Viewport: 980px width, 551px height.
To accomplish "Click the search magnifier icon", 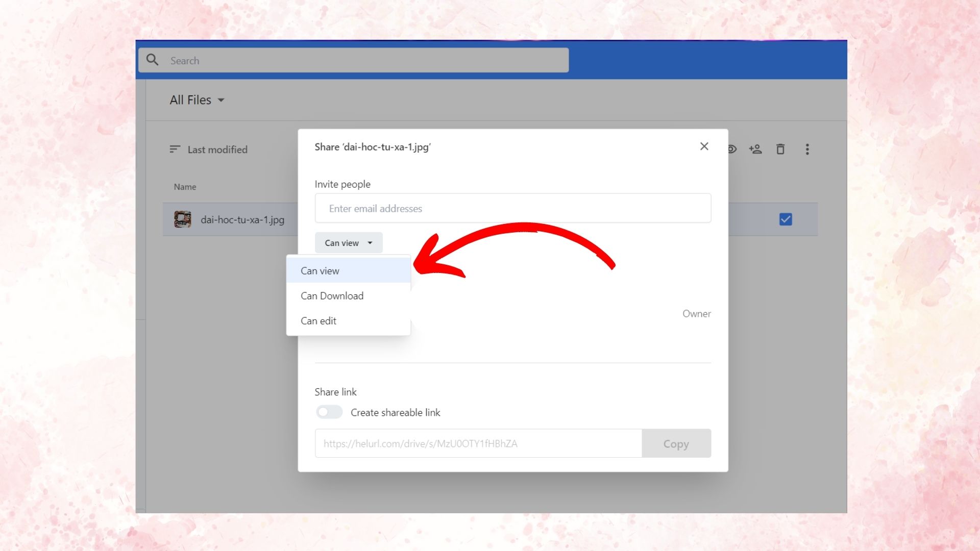I will pyautogui.click(x=152, y=60).
